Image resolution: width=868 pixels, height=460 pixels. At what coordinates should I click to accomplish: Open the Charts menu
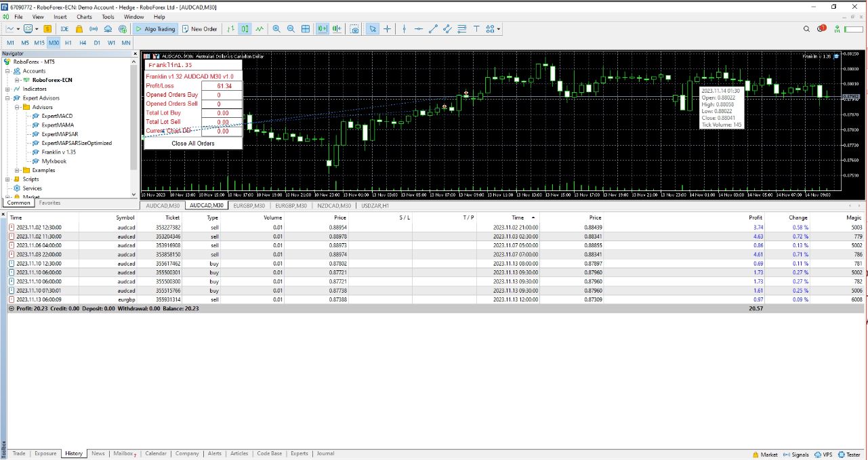[85, 16]
